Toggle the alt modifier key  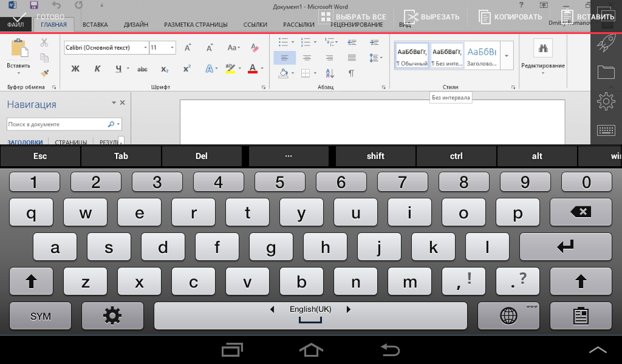[x=537, y=156]
